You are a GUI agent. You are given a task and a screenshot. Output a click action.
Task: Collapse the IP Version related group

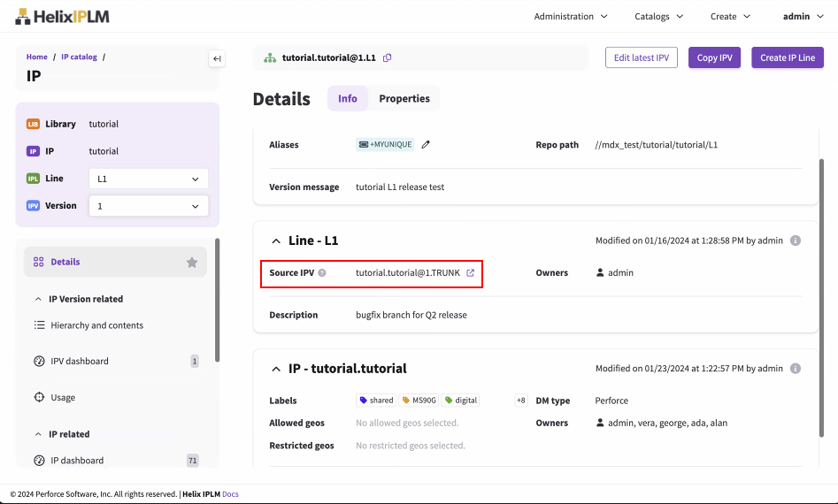pos(39,300)
